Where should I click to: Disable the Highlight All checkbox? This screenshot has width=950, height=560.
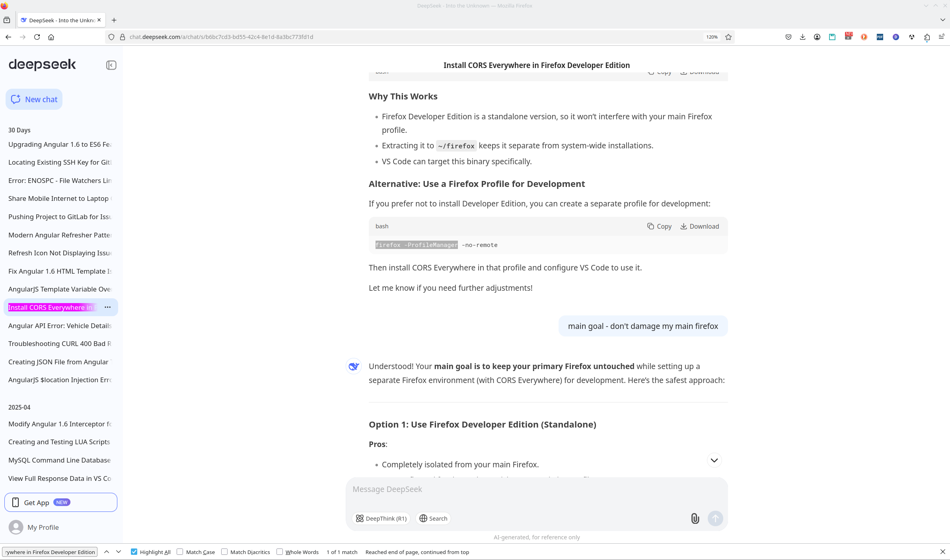[134, 552]
